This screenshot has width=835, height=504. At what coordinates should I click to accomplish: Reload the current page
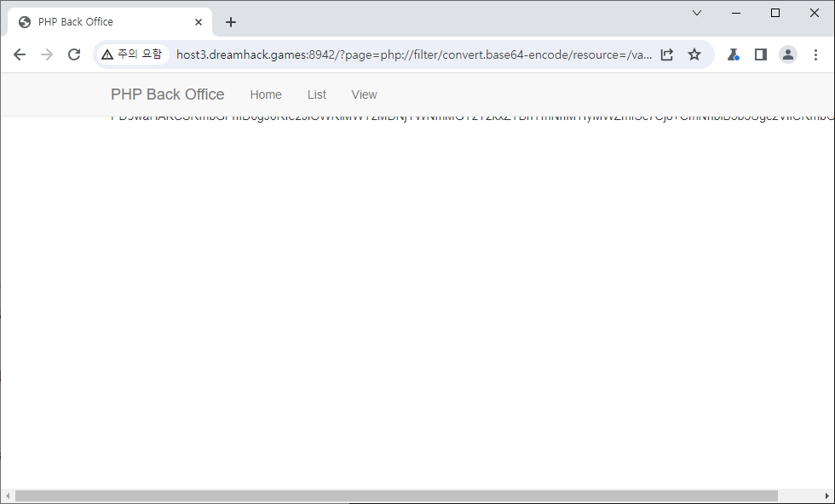74,54
